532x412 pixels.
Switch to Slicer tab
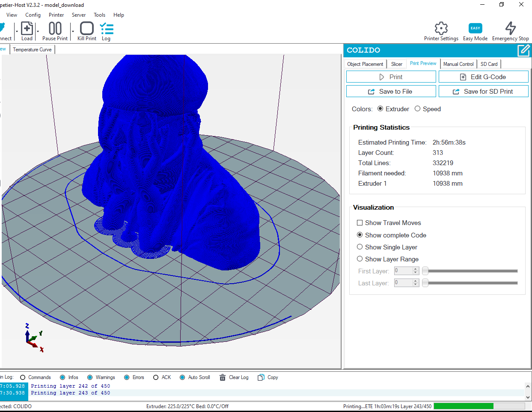(397, 64)
